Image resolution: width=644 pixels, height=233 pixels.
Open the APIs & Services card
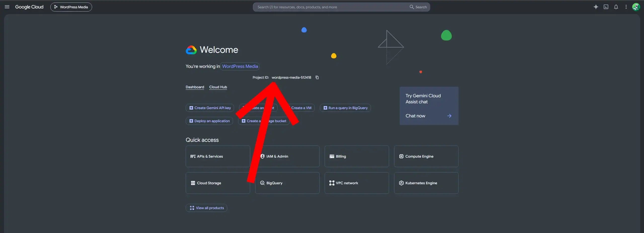(218, 156)
